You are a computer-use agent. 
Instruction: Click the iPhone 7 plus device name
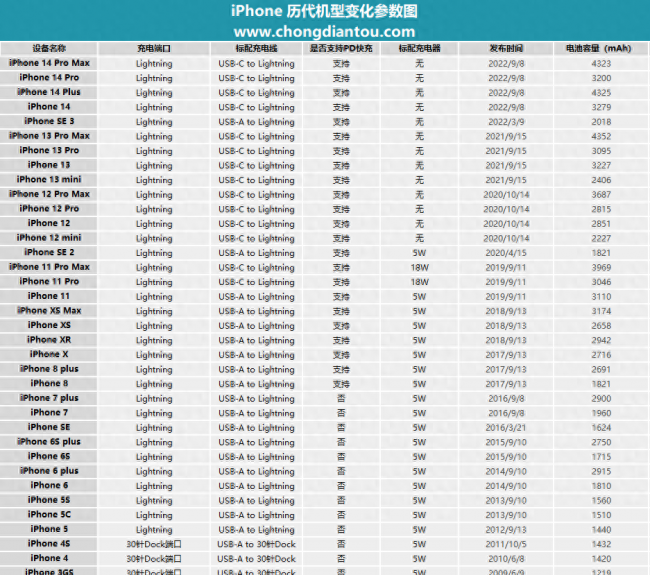tap(49, 398)
